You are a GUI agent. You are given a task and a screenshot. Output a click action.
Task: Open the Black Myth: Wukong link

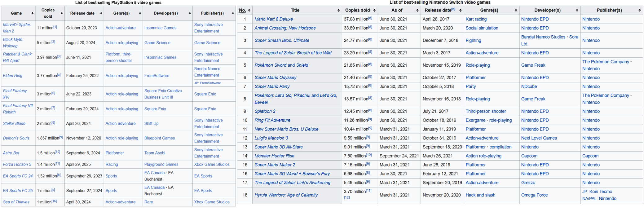coord(13,43)
